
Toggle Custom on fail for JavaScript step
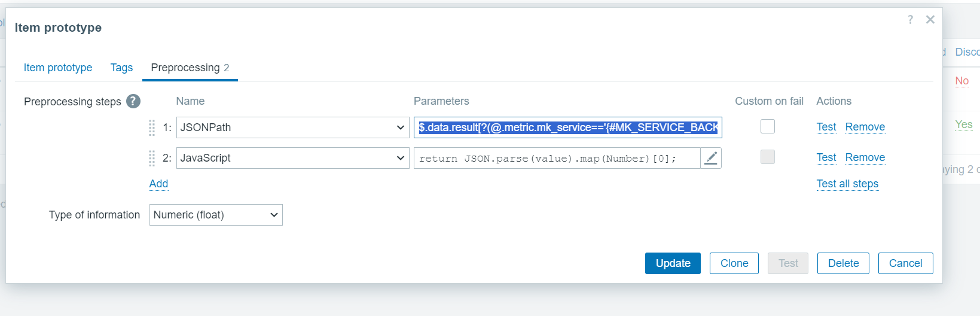coord(767,157)
